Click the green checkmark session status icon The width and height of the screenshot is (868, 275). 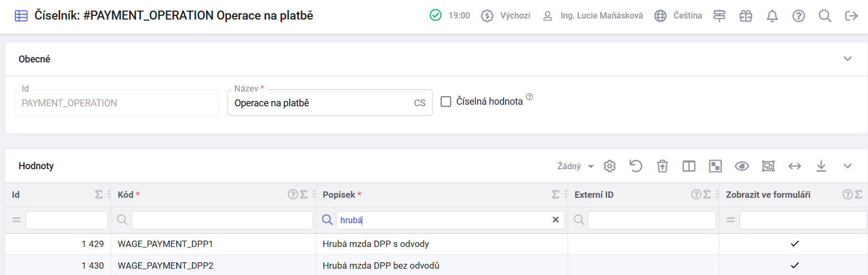(435, 15)
